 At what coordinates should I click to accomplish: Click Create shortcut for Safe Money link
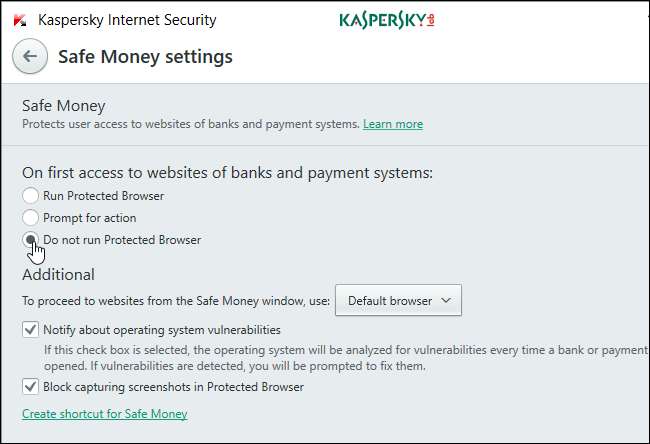pos(104,414)
